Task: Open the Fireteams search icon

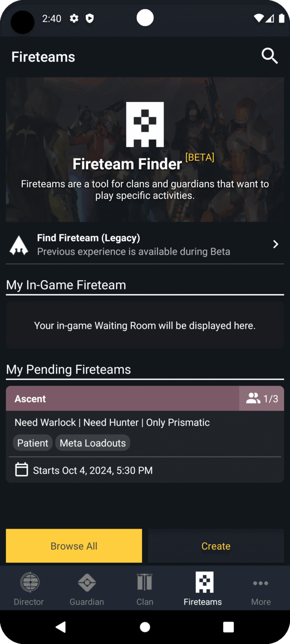Action: [x=269, y=56]
